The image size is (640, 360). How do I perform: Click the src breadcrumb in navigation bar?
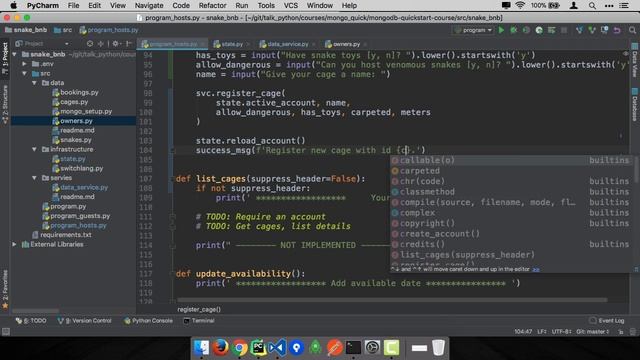pyautogui.click(x=63, y=30)
